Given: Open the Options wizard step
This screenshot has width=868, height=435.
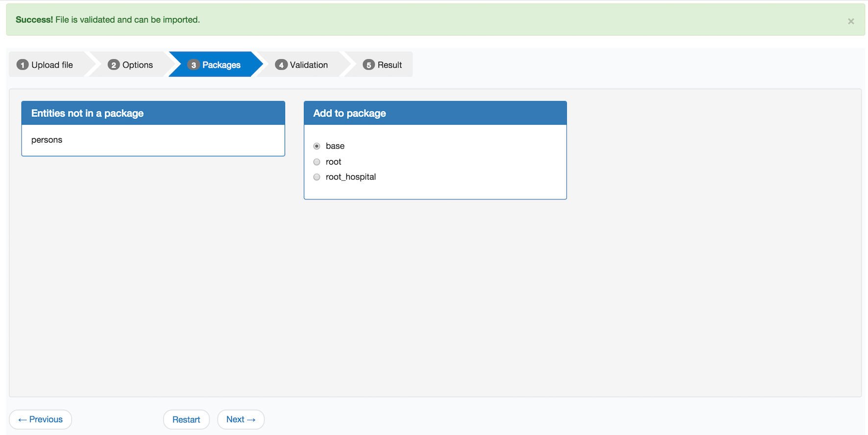Looking at the screenshot, I should tap(131, 65).
